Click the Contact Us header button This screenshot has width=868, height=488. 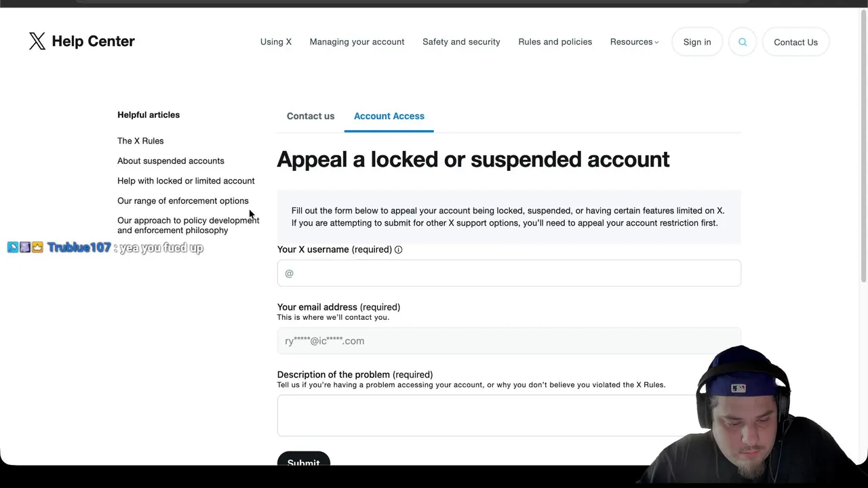795,42
